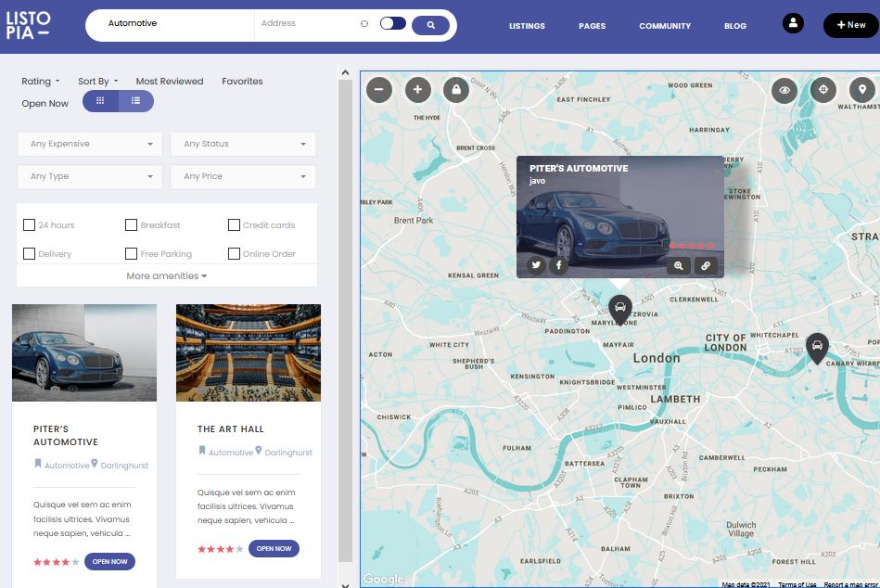The width and height of the screenshot is (880, 588).
Task: Open the user account icon
Action: pos(793,23)
